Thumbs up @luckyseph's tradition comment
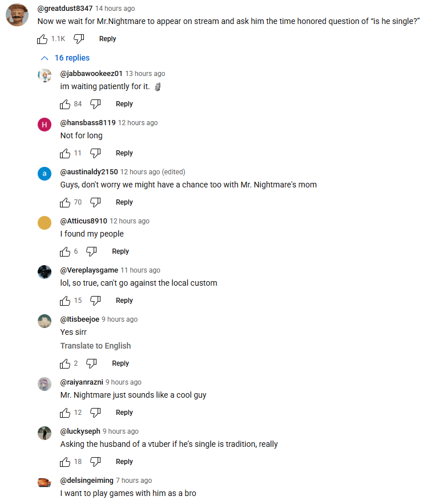Image resolution: width=427 pixels, height=504 pixels. pos(65,462)
